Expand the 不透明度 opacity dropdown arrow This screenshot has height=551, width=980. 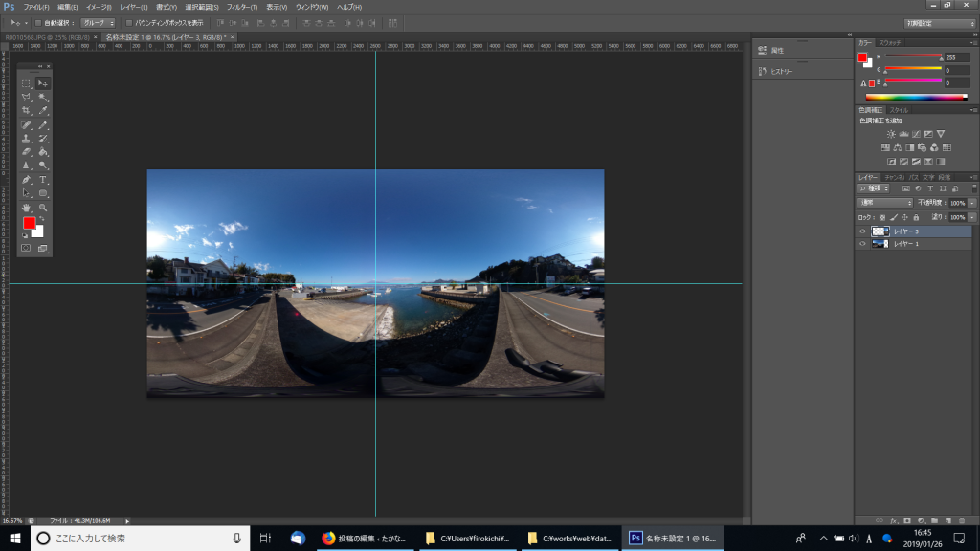coord(972,203)
